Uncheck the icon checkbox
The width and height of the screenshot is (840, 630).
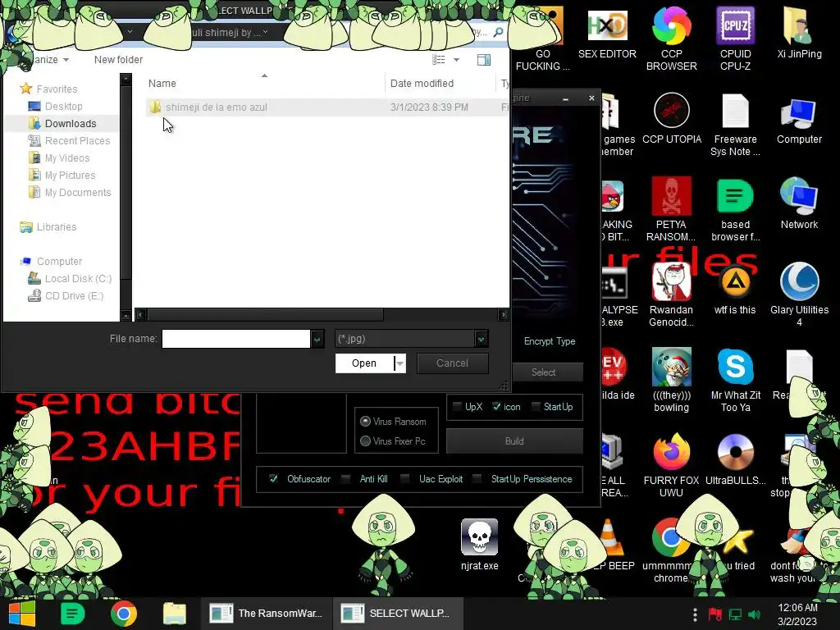click(496, 407)
